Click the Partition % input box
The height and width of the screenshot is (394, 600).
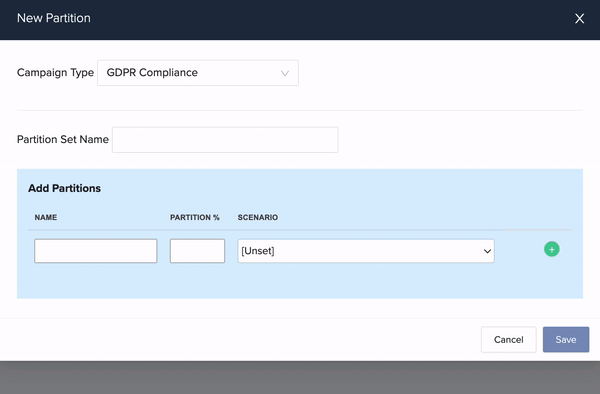(x=197, y=251)
